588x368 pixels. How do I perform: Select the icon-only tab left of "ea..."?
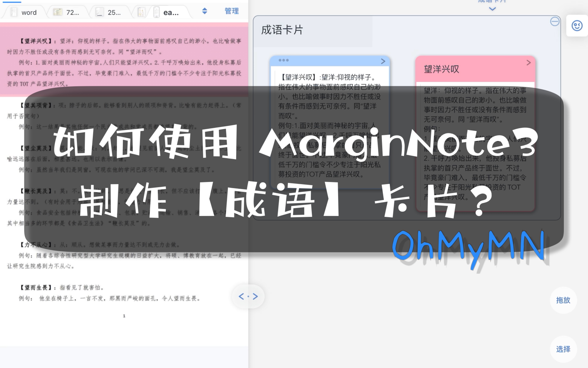click(x=141, y=12)
